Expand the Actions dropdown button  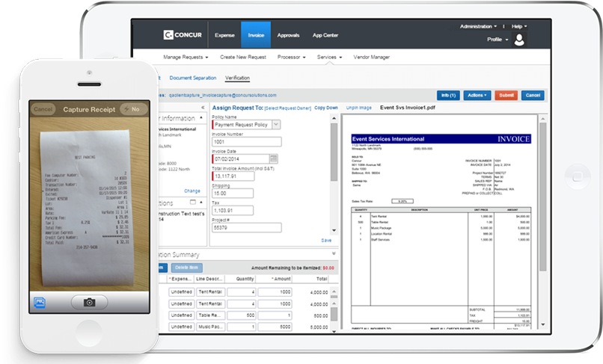[x=477, y=96]
